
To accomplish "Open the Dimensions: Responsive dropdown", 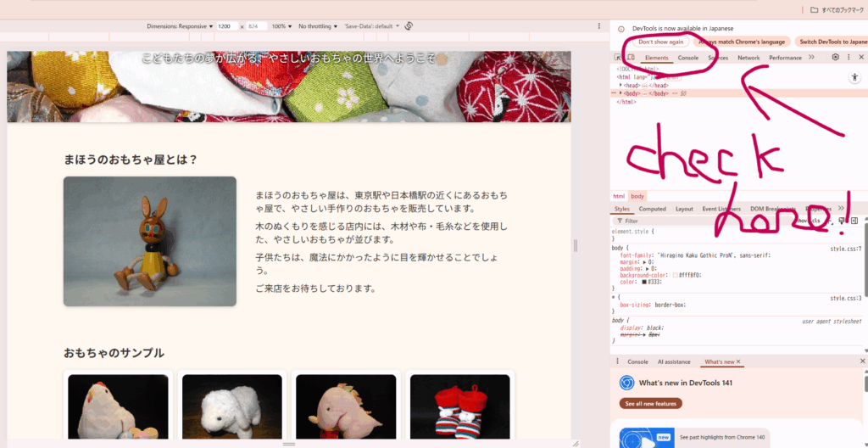I will tap(180, 26).
